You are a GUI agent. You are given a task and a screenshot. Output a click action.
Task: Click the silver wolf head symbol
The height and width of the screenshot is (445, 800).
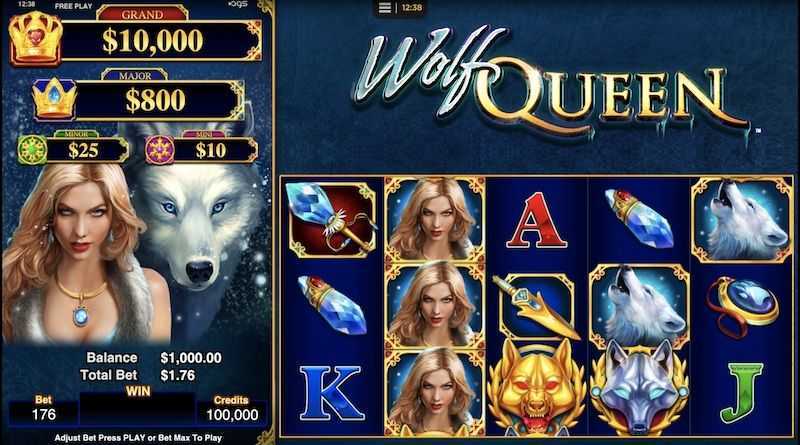[x=639, y=389]
